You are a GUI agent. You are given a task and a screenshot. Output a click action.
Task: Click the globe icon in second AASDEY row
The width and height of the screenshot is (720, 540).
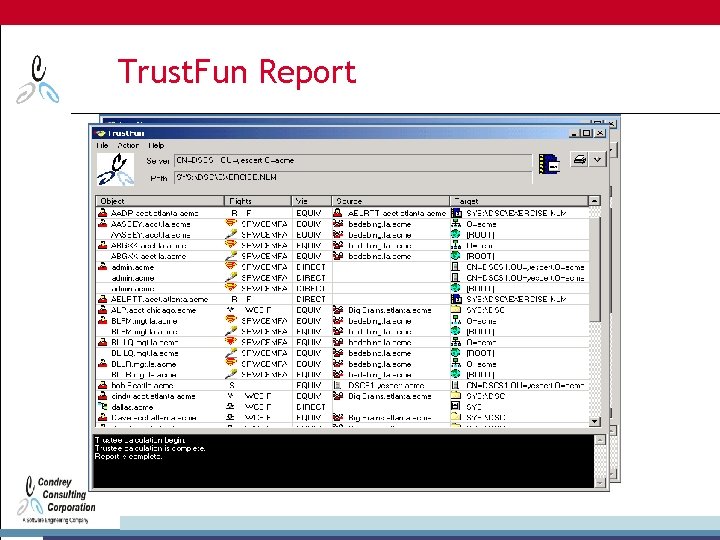pos(456,235)
